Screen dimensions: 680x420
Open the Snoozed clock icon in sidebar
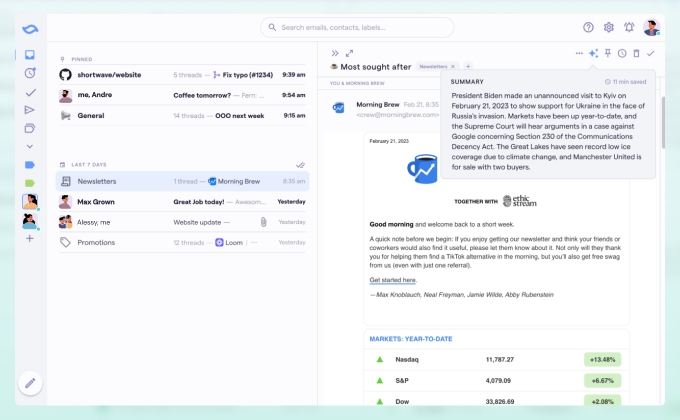29,73
